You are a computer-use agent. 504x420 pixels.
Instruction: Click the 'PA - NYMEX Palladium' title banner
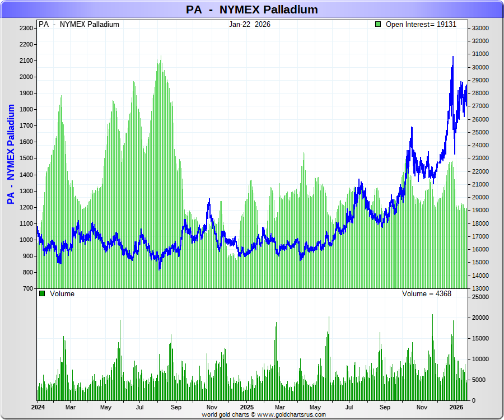[x=251, y=10]
